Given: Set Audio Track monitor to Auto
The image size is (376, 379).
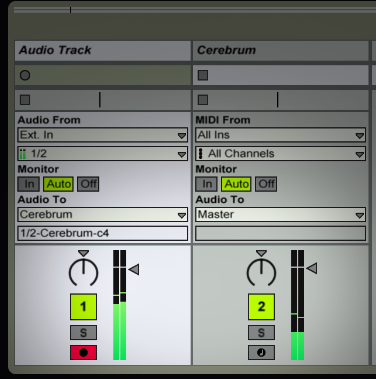Looking at the screenshot, I should [x=59, y=184].
